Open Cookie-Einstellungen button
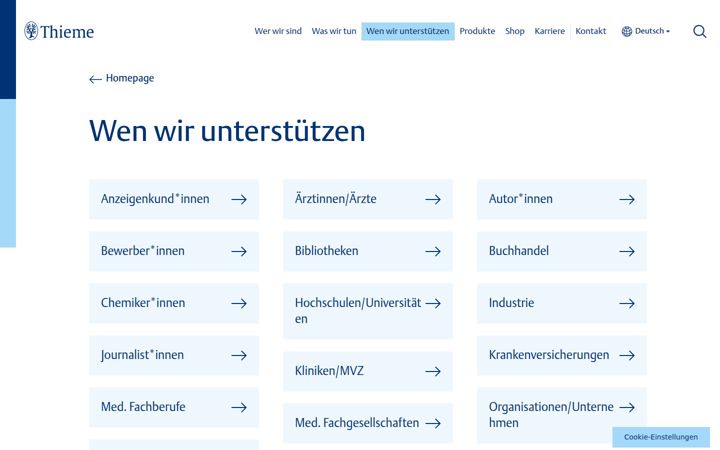The width and height of the screenshot is (720, 450). (661, 437)
